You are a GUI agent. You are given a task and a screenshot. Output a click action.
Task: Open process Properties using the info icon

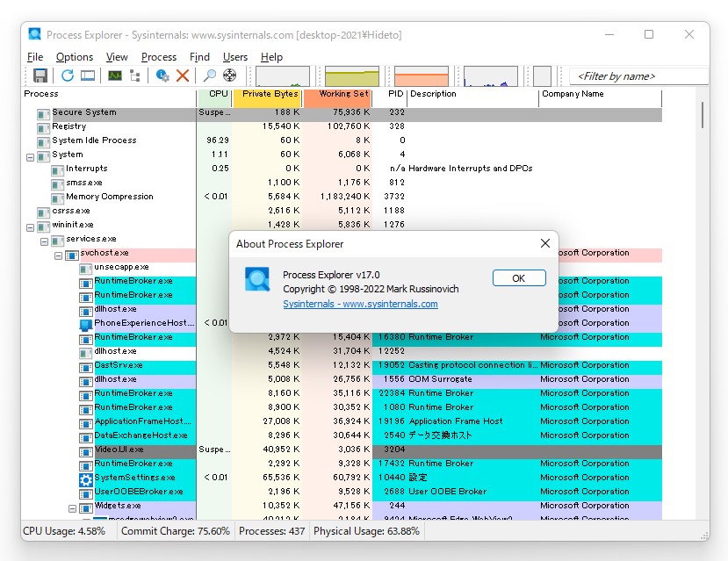[x=162, y=76]
